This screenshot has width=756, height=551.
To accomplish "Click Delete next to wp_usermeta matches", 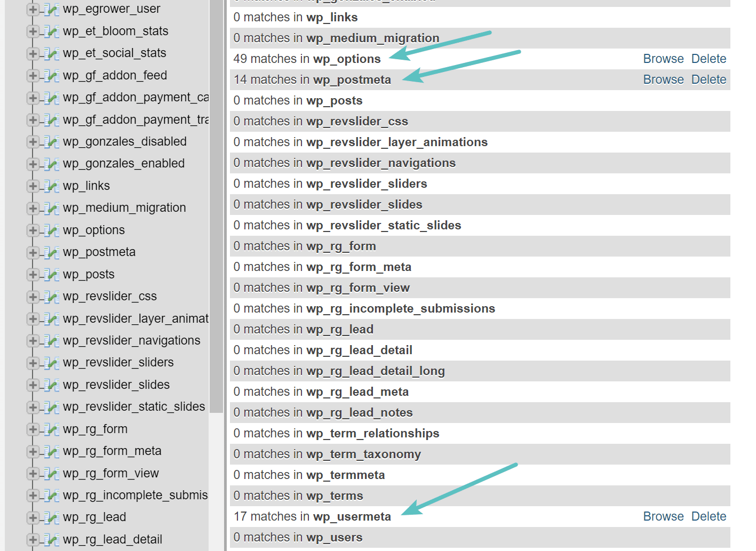I will [x=709, y=516].
